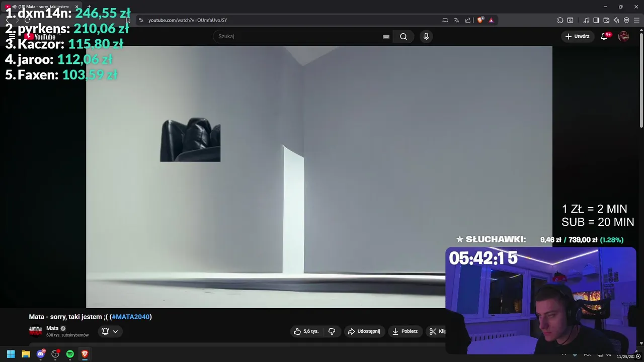The image size is (644, 362).
Task: Open the Brave main hamburger menu
Action: click(636, 20)
